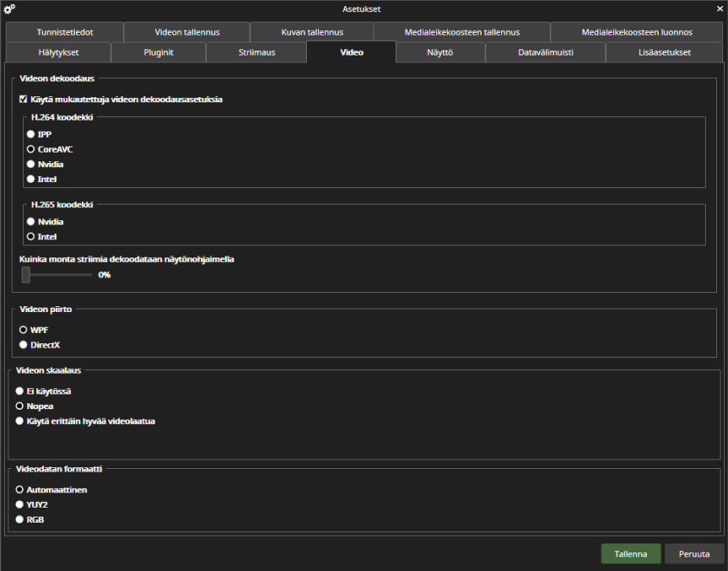Toggle Käytä mukautettuja videon dekoodausasetuksia checkbox
The image size is (728, 571).
coord(24,100)
